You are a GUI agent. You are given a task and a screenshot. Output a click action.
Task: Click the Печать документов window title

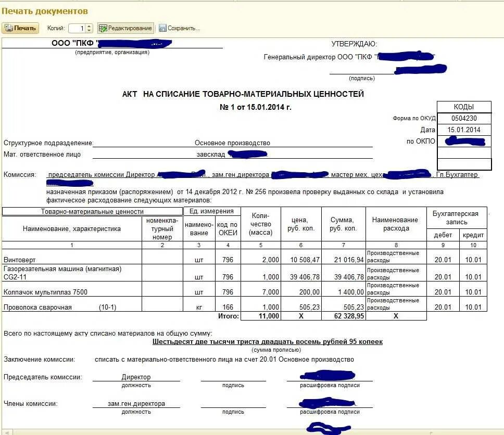pyautogui.click(x=45, y=11)
